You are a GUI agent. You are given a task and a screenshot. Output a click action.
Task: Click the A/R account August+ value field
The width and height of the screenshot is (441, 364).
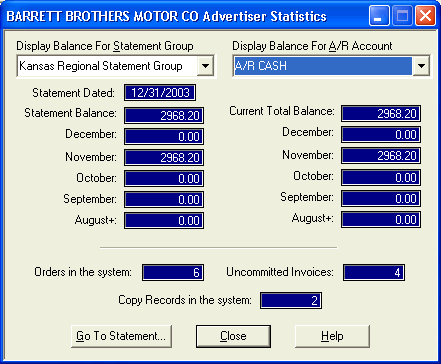tap(381, 219)
